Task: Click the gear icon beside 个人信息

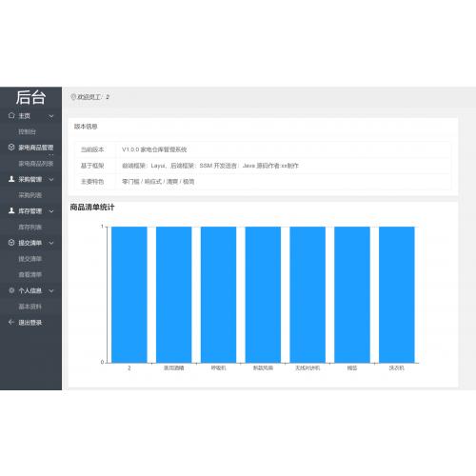Action: tap(11, 290)
